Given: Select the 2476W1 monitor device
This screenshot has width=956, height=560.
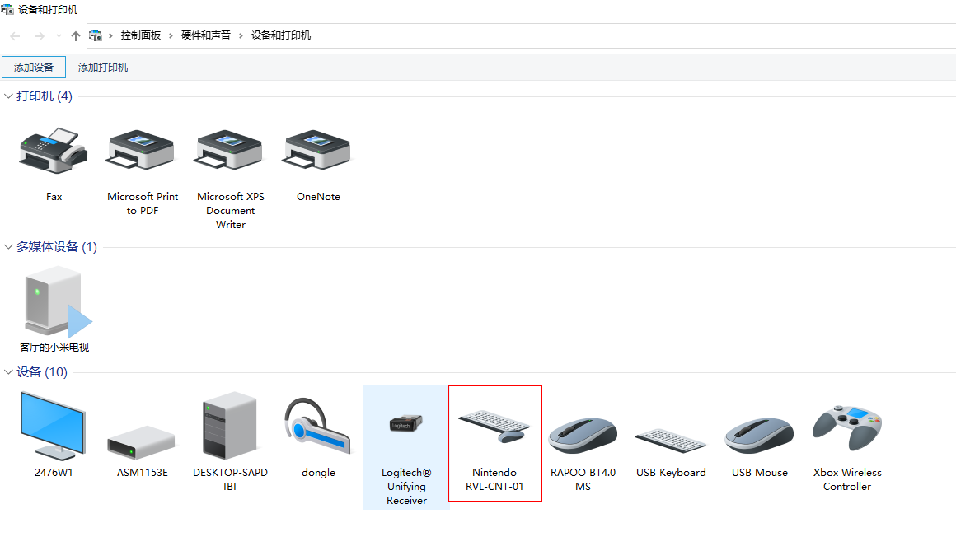Looking at the screenshot, I should (x=54, y=426).
